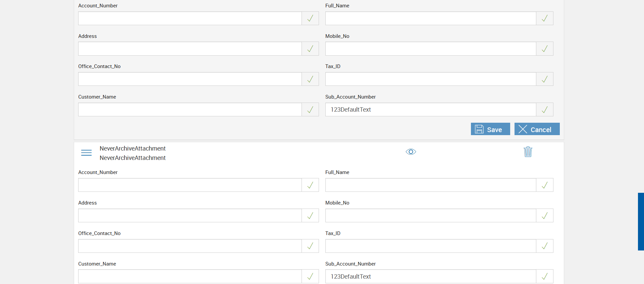The height and width of the screenshot is (284, 644).
Task: Click the checkmark beside Tax_ID above the Save button
Action: click(x=544, y=79)
